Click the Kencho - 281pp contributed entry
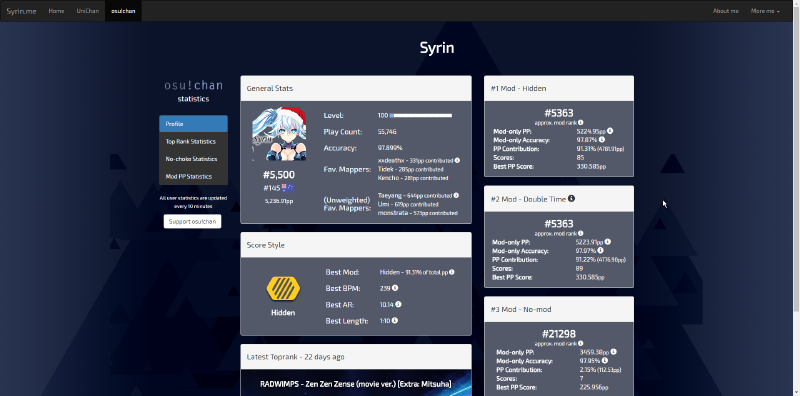Image resolution: width=800 pixels, height=396 pixels. pos(413,178)
